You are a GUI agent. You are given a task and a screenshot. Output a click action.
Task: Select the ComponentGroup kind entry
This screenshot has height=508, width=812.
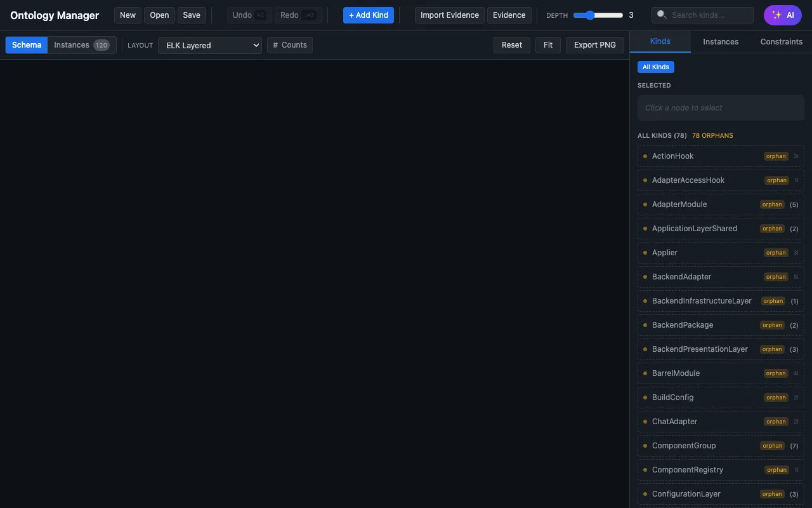[x=684, y=446]
